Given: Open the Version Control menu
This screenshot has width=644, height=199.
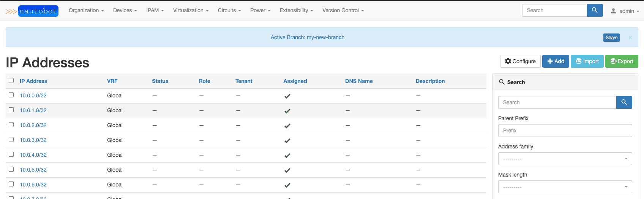Looking at the screenshot, I should [343, 10].
